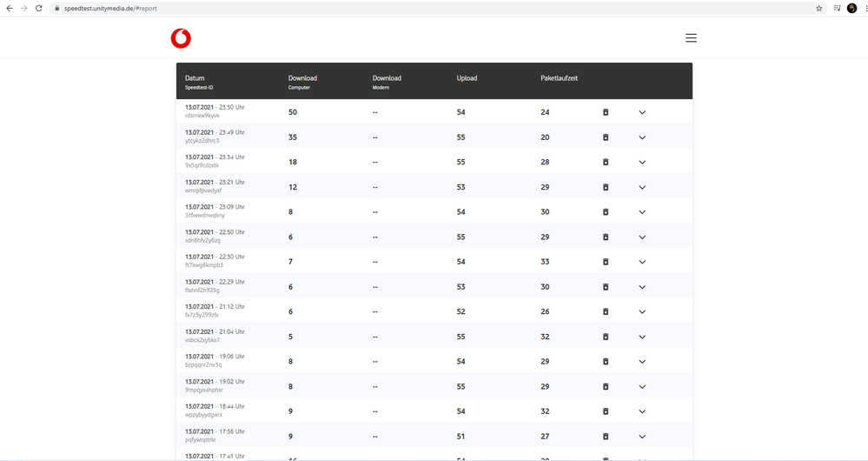Delete the 23:21 Uhr speedtest entry

coord(606,187)
